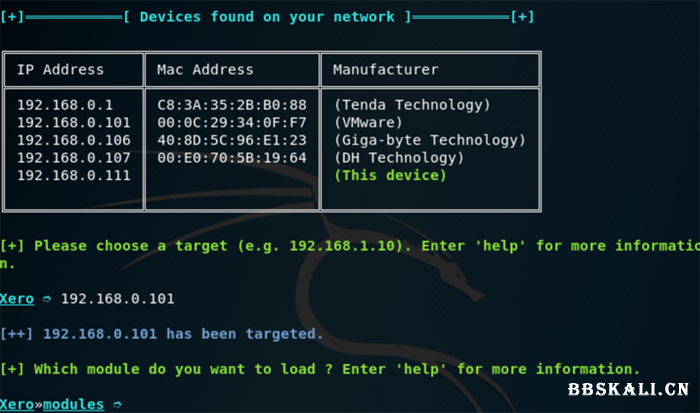Viewport: 700px width, 413px height.
Task: Click the Tenda Technology manufacturer entry
Action: 412,105
